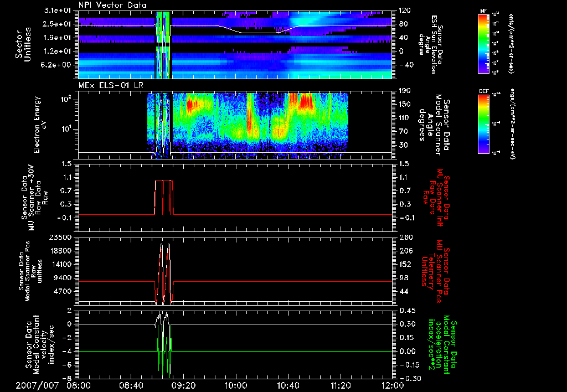Click the 260 telemetry axis tick
Image resolution: width=567 pixels, height=392 pixels.
[x=405, y=237]
